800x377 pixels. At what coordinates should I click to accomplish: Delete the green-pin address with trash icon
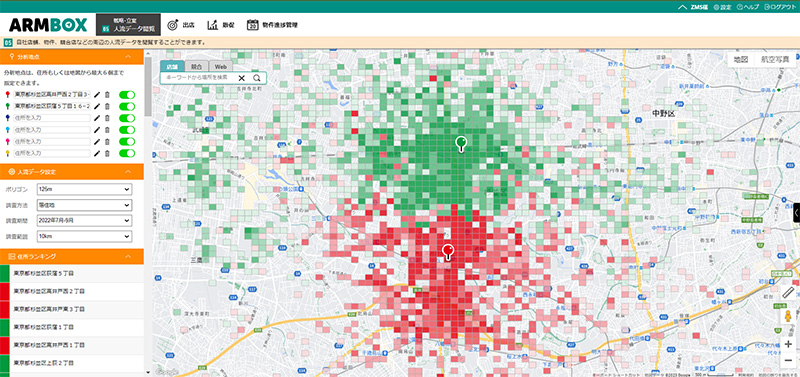107,106
